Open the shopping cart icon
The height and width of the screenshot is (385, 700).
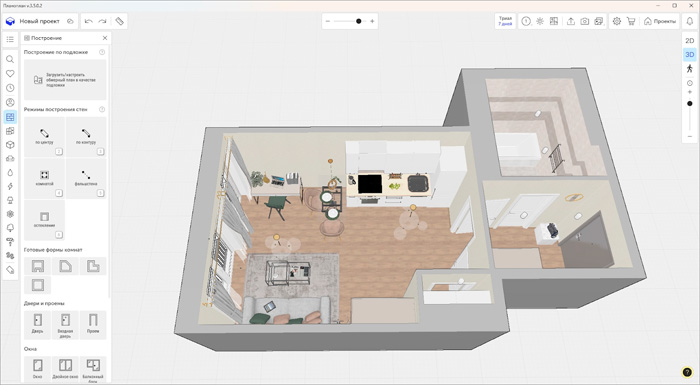click(630, 21)
